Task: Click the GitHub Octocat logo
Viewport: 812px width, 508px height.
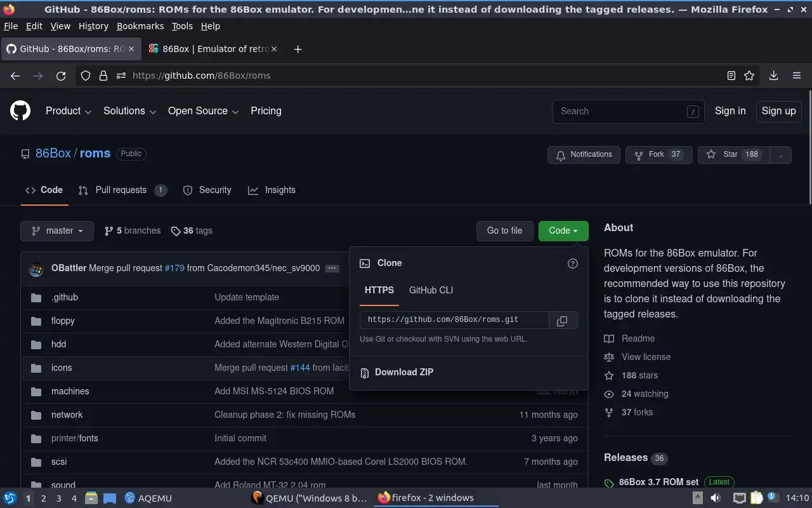Action: point(20,111)
